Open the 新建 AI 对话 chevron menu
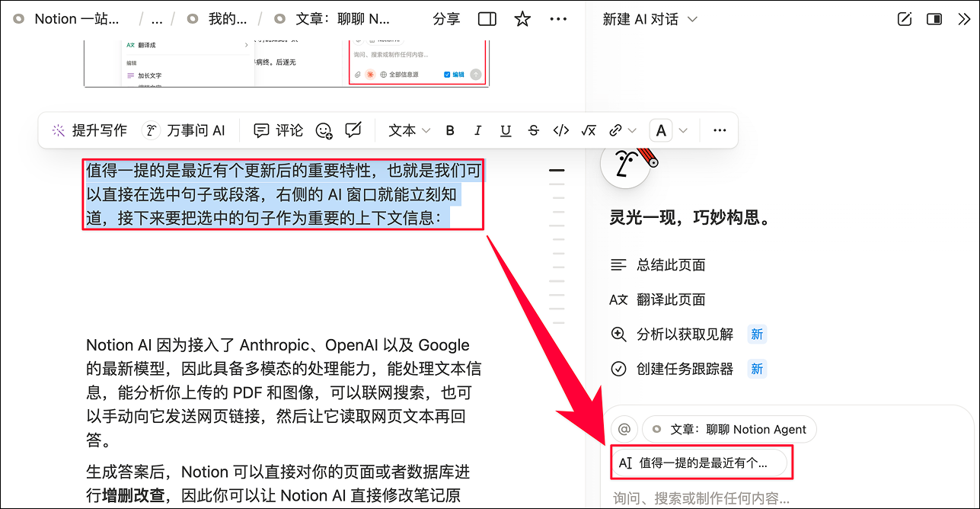 (x=691, y=18)
